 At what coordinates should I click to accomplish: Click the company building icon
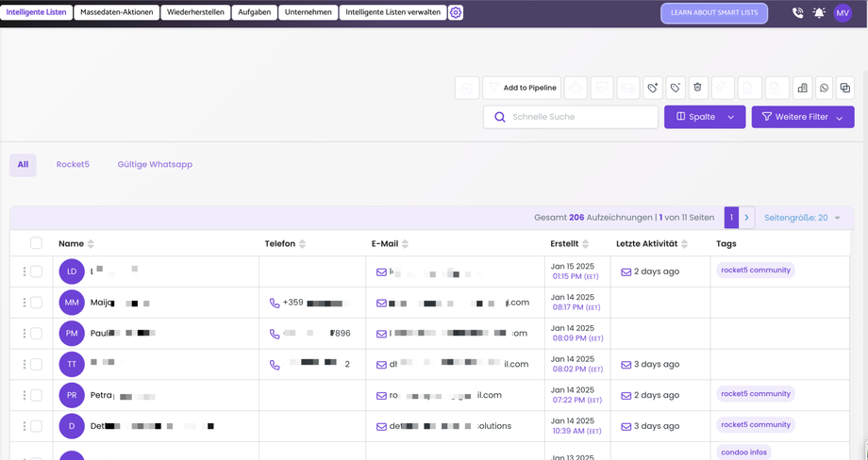[802, 88]
